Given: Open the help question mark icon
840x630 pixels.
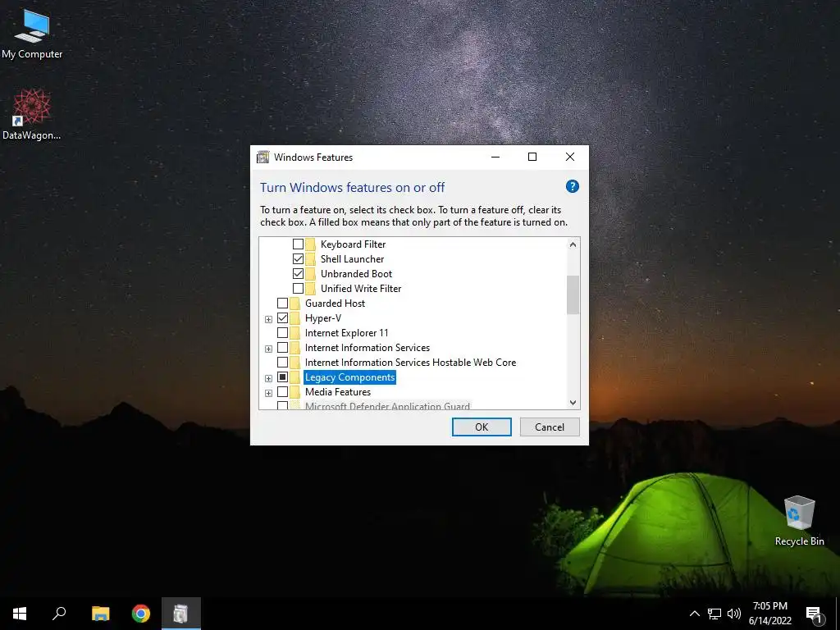Looking at the screenshot, I should tap(572, 186).
